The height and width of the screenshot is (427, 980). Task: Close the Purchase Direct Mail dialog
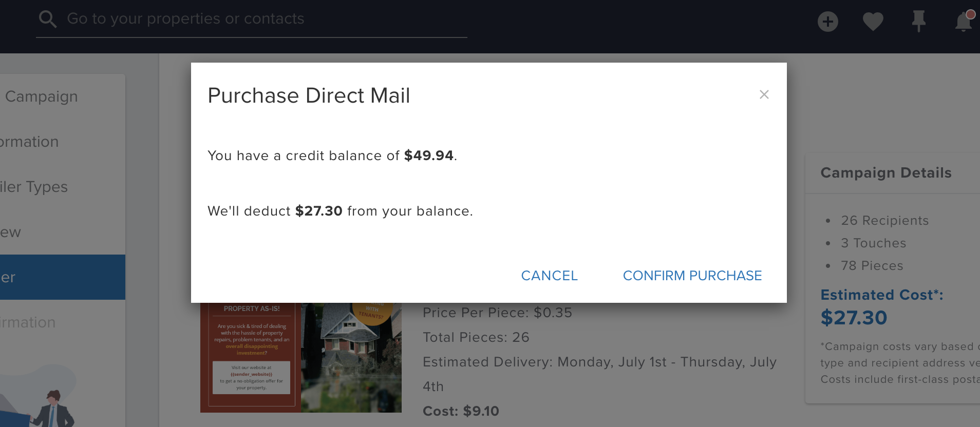tap(764, 94)
